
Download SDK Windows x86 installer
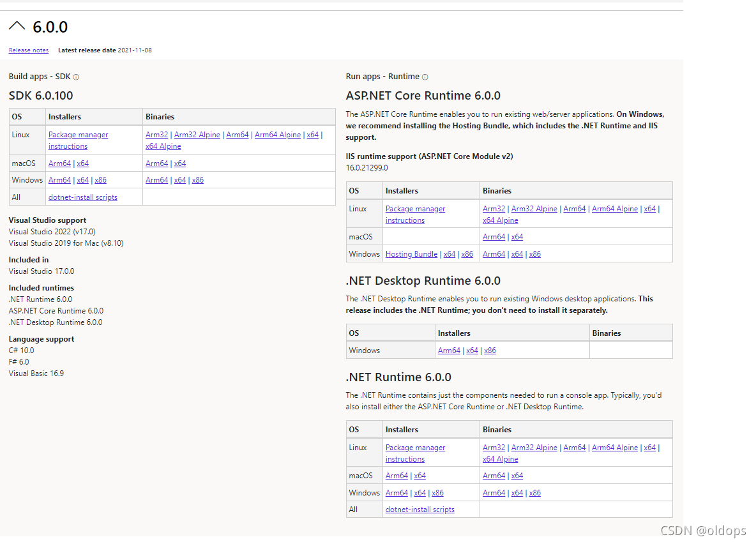tap(100, 180)
